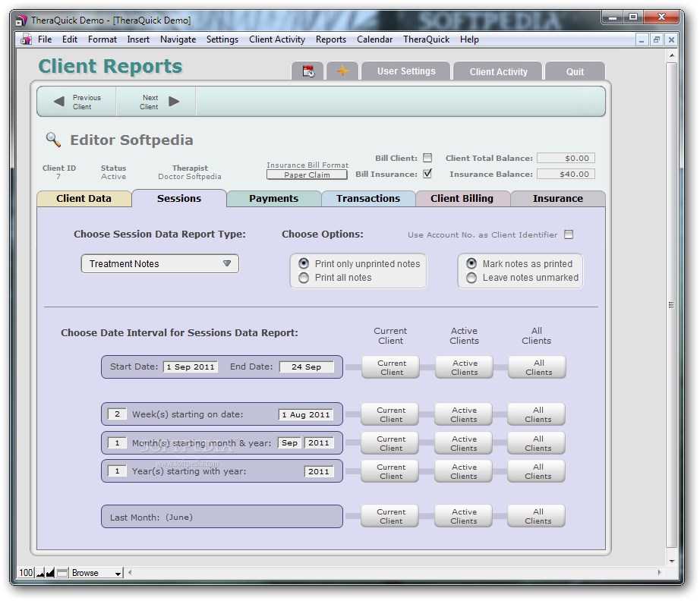The image size is (700, 601).
Task: Click the zoom in mountain icon
Action: (50, 573)
